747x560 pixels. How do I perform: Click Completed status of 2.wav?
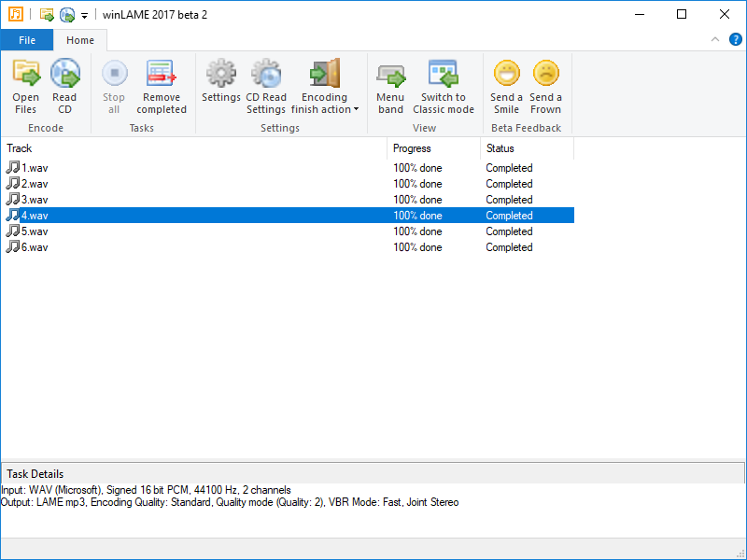coord(509,184)
